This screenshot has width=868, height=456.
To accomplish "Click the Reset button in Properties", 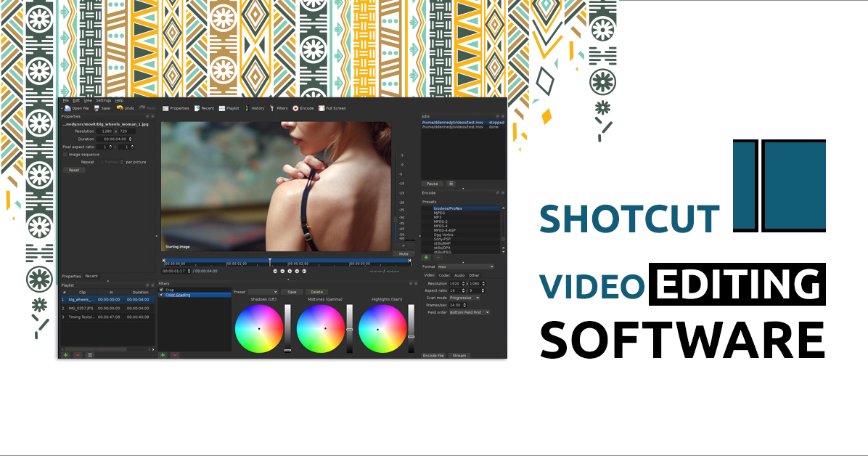I will point(74,170).
